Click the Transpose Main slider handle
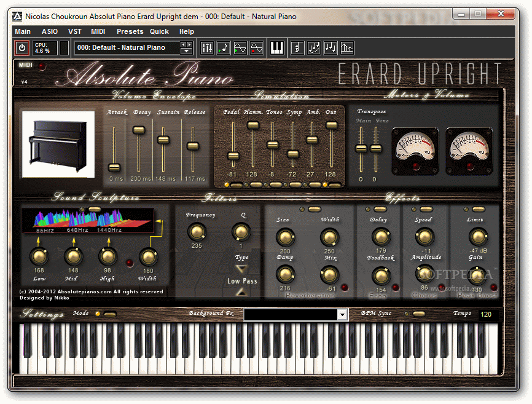 (361, 148)
